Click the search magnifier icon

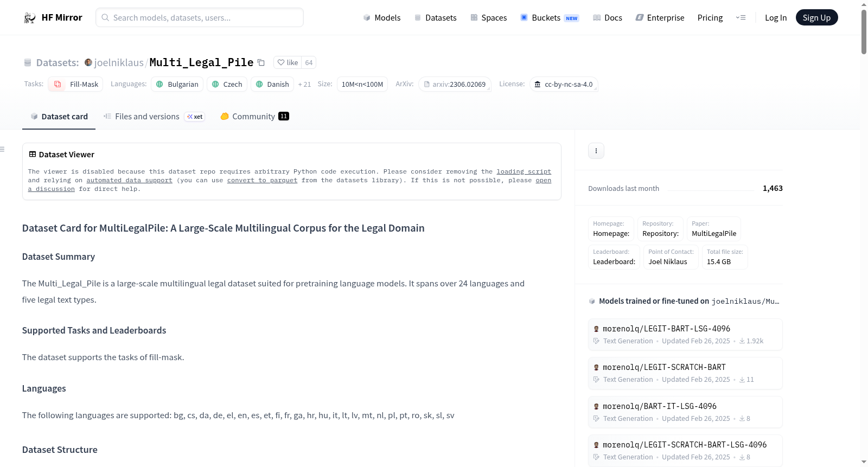click(x=105, y=17)
